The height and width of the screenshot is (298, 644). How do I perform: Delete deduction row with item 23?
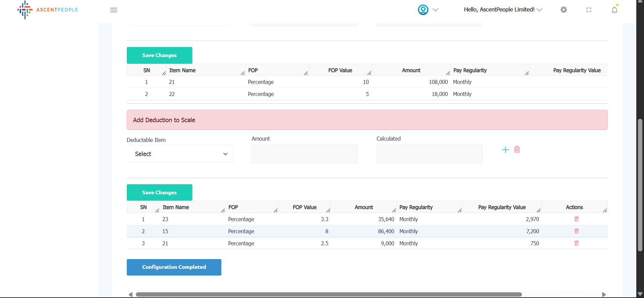[576, 219]
